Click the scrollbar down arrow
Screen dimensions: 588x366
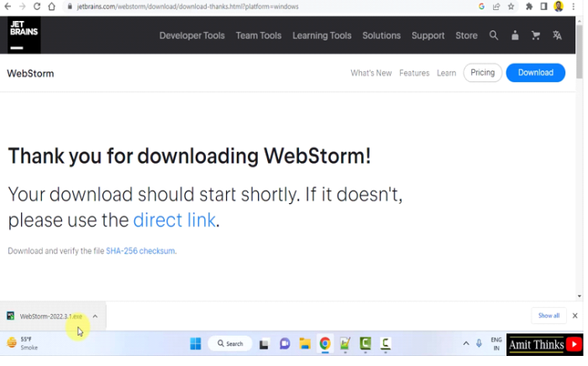[580, 296]
